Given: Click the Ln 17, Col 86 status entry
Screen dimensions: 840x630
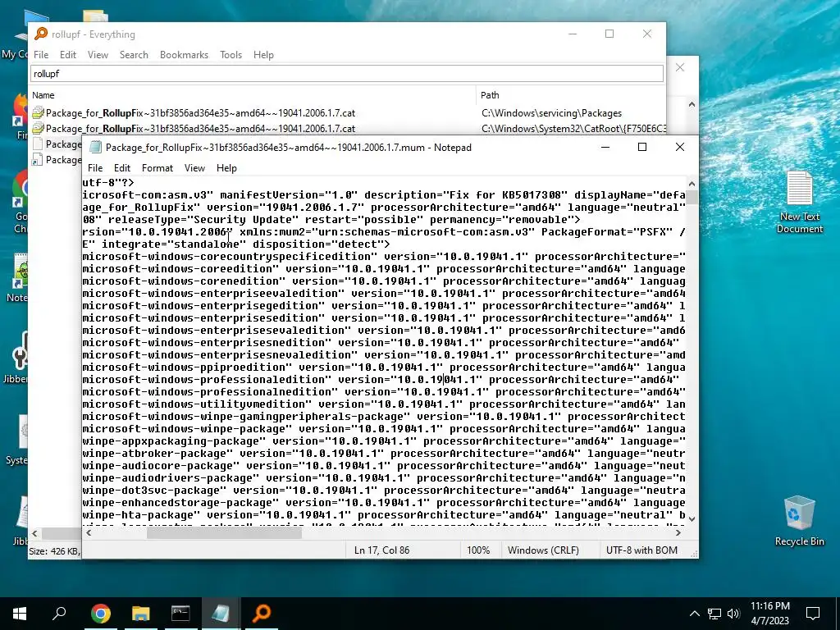Looking at the screenshot, I should pos(381,550).
